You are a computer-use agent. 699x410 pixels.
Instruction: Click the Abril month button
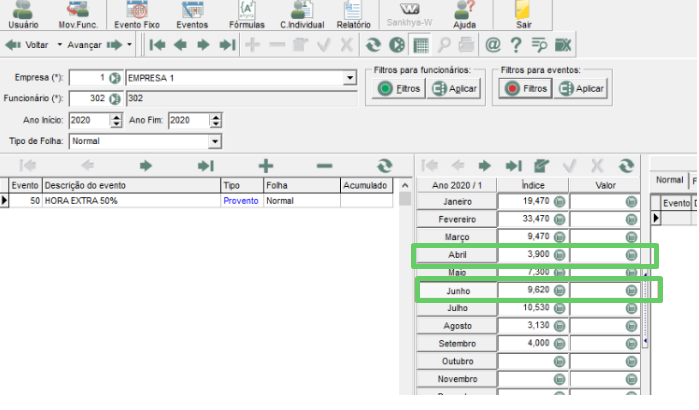[457, 255]
